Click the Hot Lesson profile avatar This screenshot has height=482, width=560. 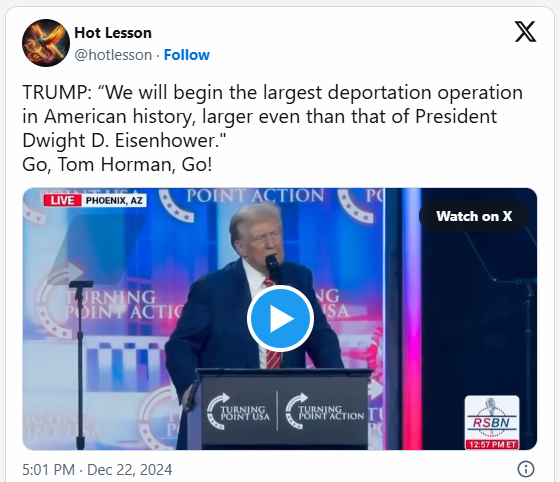[x=46, y=43]
